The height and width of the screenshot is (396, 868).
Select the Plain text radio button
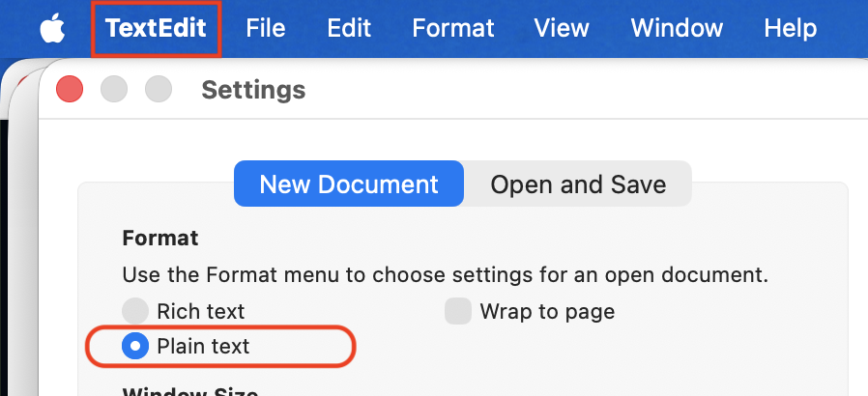point(135,346)
